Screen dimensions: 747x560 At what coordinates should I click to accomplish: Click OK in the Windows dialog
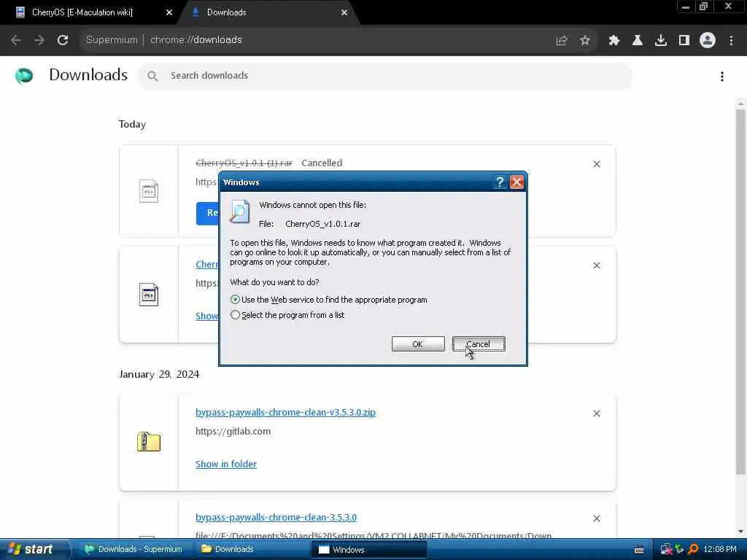tap(418, 344)
